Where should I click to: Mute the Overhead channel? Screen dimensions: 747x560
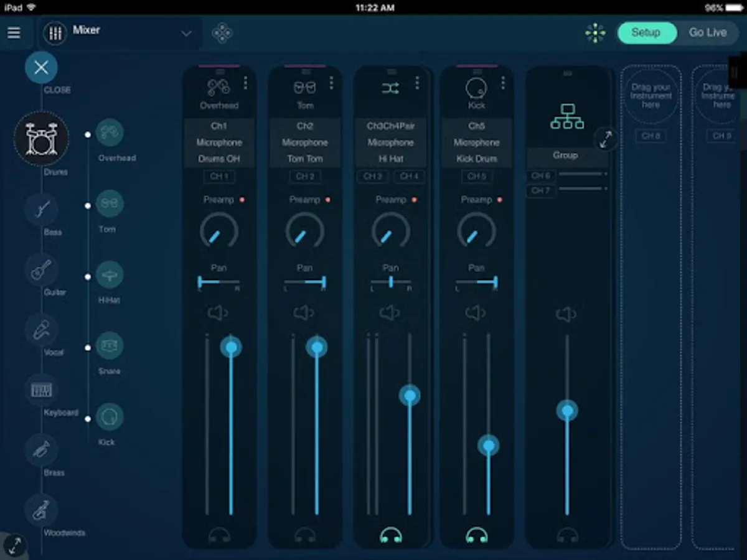tap(218, 313)
